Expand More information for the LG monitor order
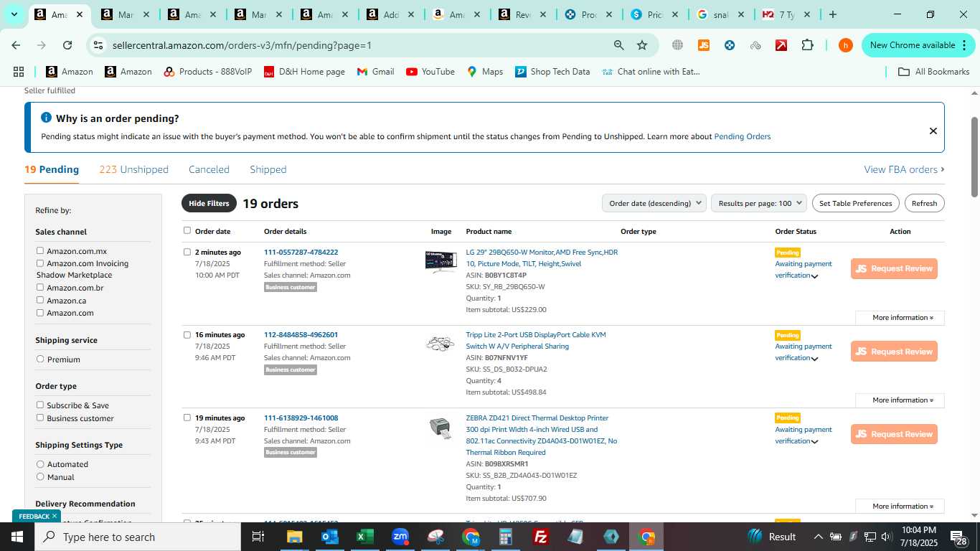The height and width of the screenshot is (551, 980). (900, 317)
